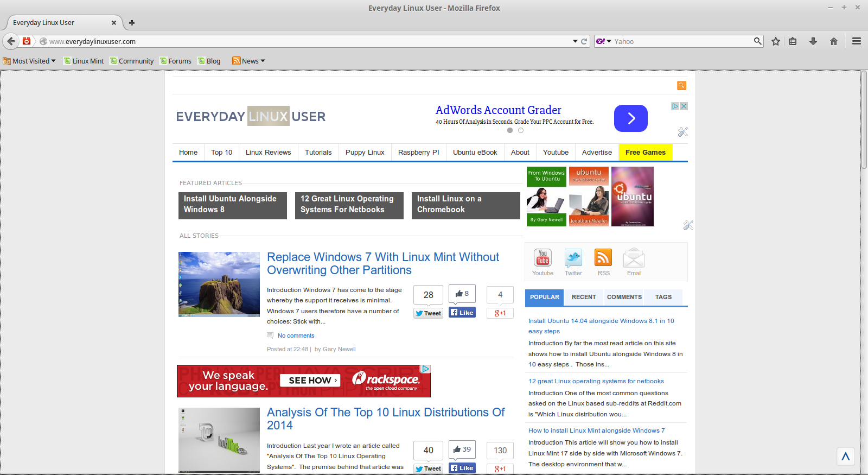This screenshot has height=475, width=868.
Task: Click the AdChoices triangle on AdWords ad
Action: click(675, 106)
